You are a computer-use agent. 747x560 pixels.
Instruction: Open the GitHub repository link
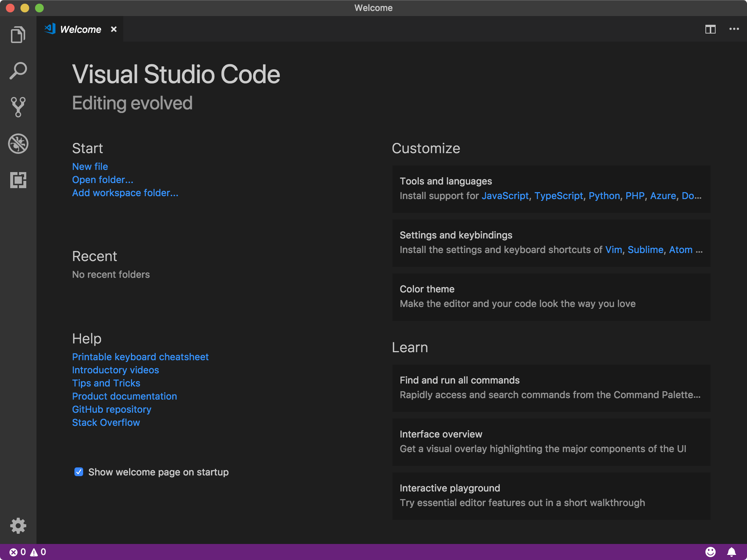tap(112, 409)
